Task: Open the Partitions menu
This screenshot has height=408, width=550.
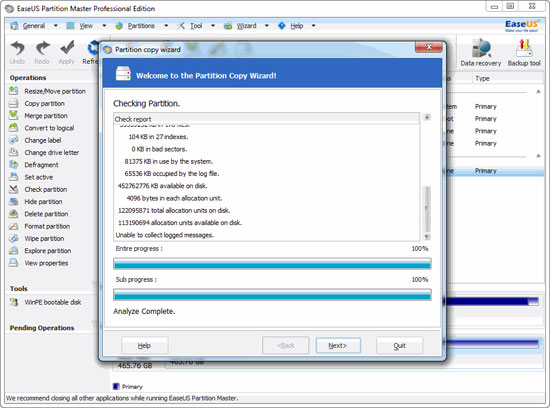Action: (141, 26)
